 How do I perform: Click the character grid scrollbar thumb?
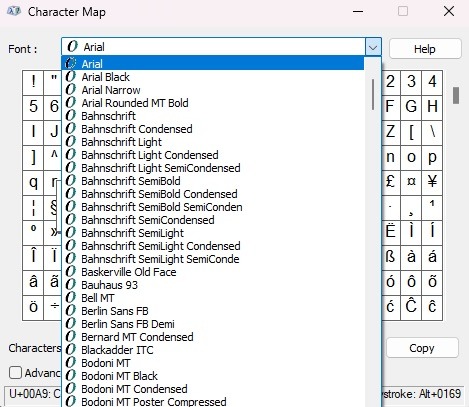point(456,95)
